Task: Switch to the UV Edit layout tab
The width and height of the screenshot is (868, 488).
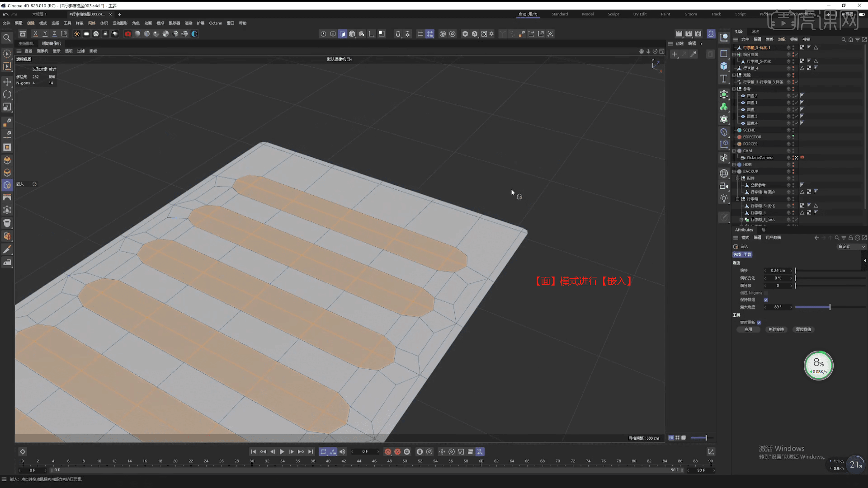Action: tap(640, 14)
